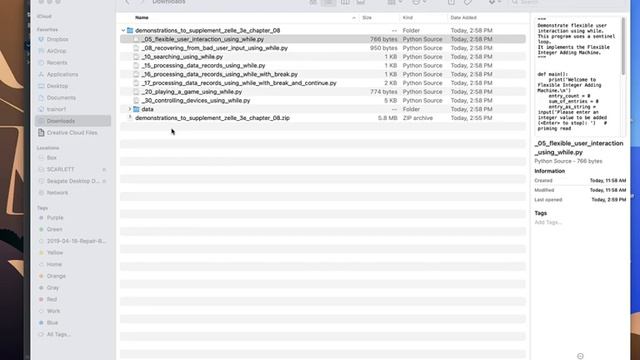The image size is (640, 360).
Task: Browse Network in the sidebar
Action: [57, 193]
